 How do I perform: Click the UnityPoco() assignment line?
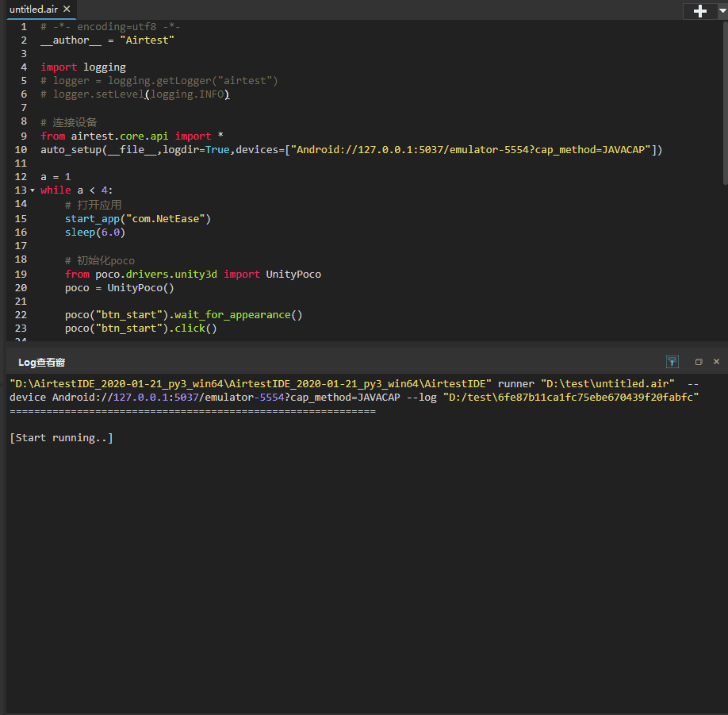click(119, 288)
